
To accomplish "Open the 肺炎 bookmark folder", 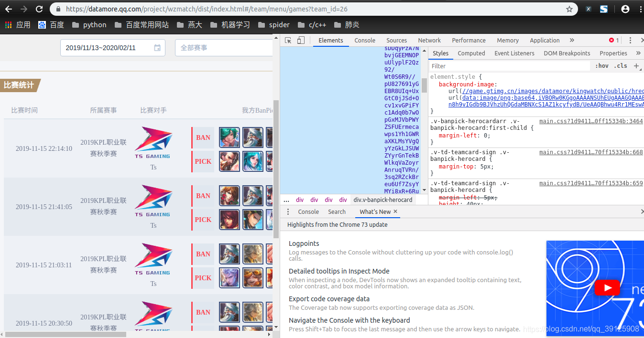I will (x=347, y=25).
